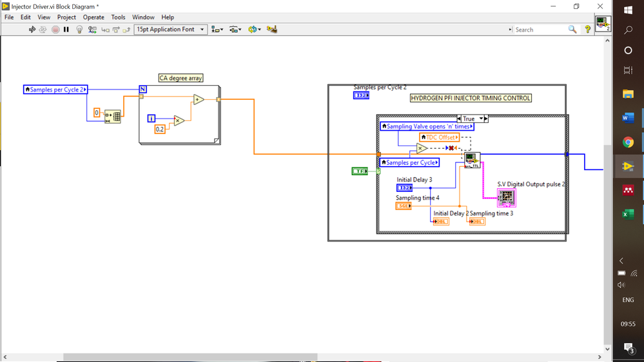This screenshot has width=644, height=362.
Task: Select Samples per Cycle local in case
Action: pyautogui.click(x=409, y=162)
